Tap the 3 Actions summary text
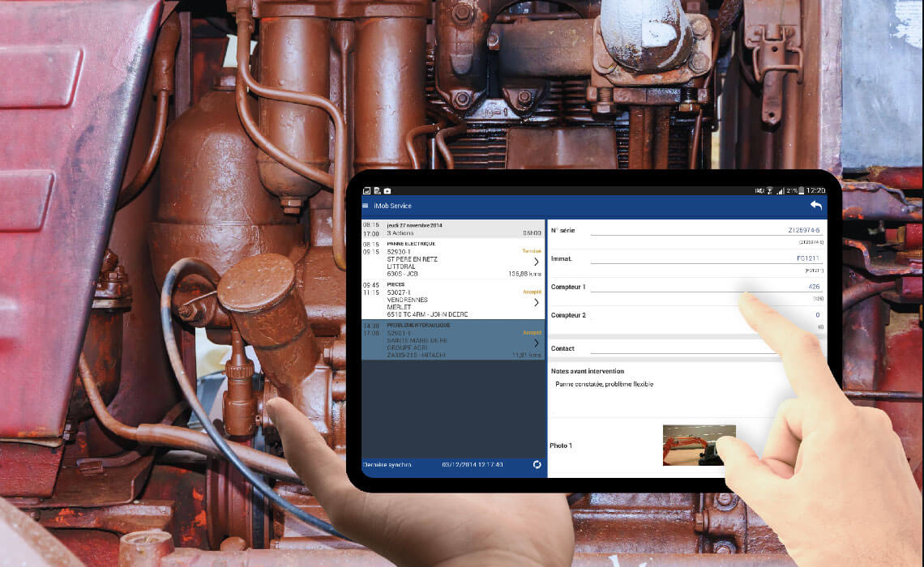The height and width of the screenshot is (567, 924). [400, 233]
